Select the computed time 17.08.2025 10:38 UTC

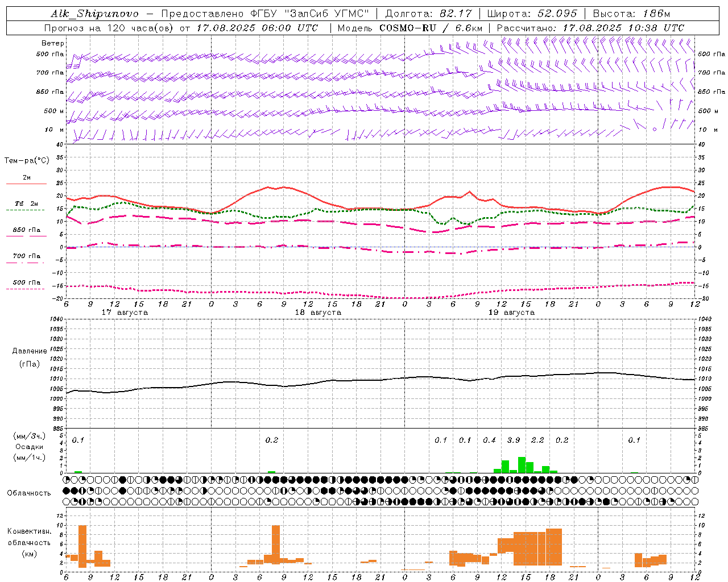point(623,28)
